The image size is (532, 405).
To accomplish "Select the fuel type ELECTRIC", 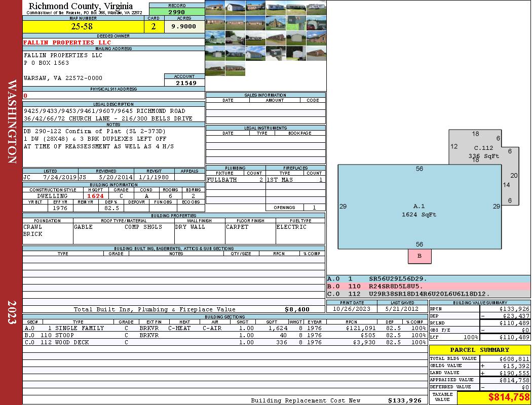I will pos(291,227).
